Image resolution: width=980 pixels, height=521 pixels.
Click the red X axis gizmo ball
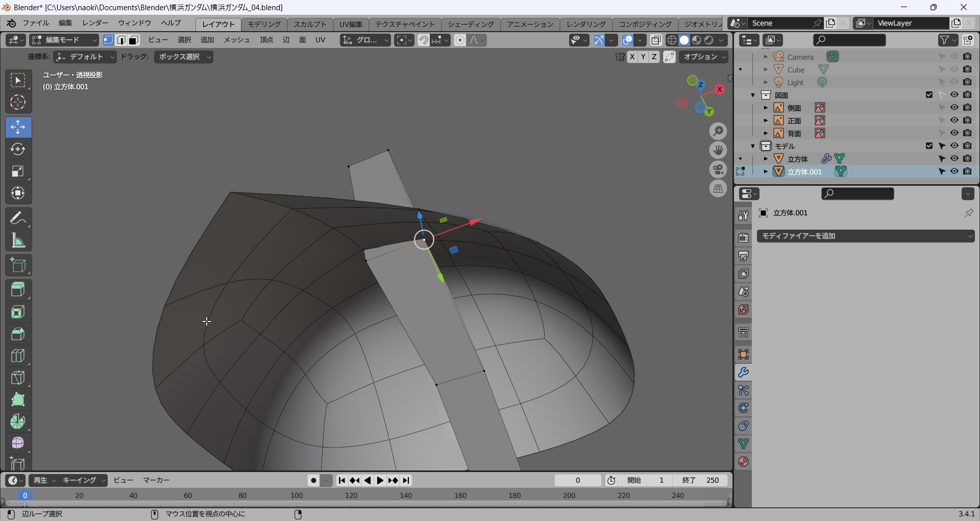[x=720, y=89]
